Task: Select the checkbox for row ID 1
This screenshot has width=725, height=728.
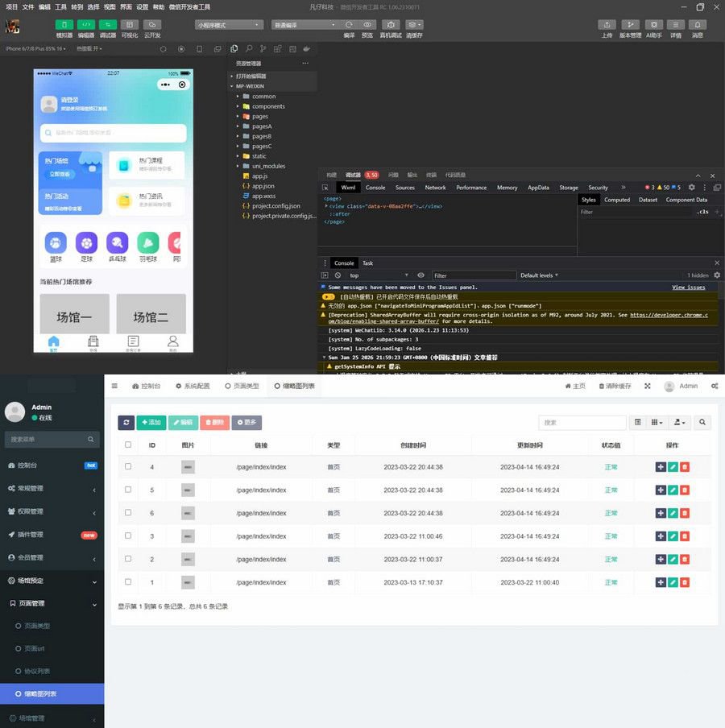Action: 128,582
